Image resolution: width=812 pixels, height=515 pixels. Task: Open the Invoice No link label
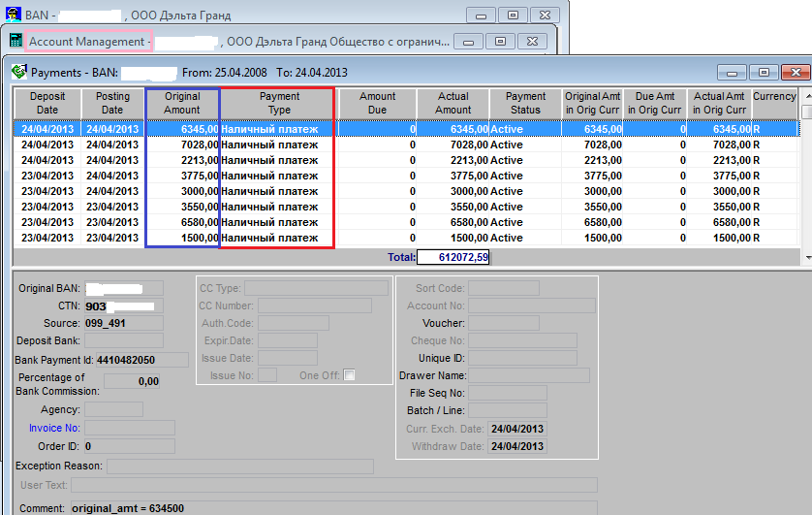coord(54,428)
